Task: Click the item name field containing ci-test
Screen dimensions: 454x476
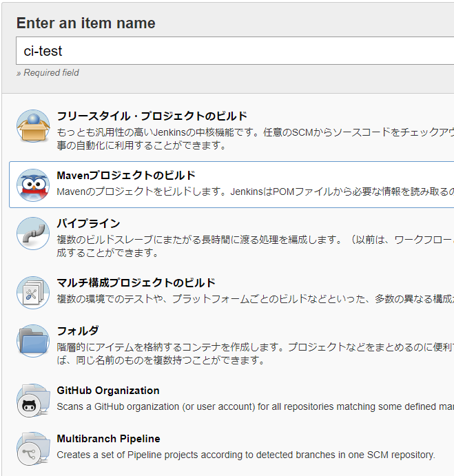Action: pyautogui.click(x=235, y=51)
